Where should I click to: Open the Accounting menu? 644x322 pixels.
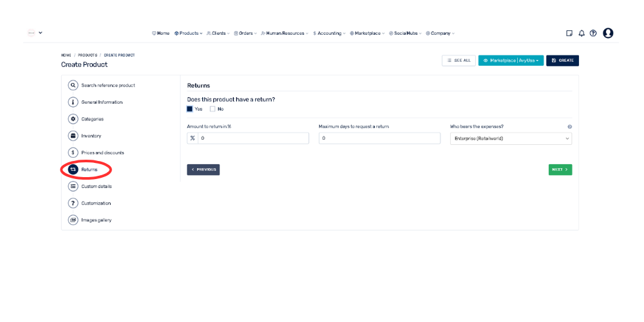point(329,33)
